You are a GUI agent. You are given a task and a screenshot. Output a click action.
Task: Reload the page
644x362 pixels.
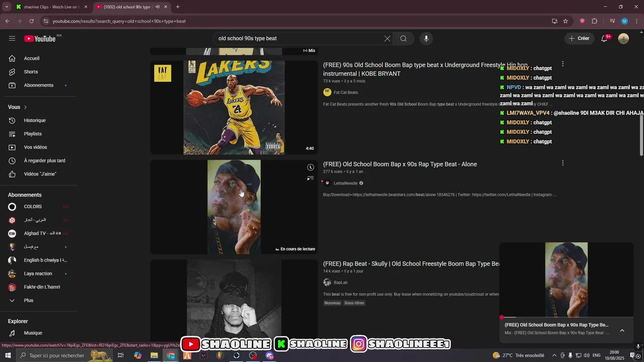[x=31, y=21]
